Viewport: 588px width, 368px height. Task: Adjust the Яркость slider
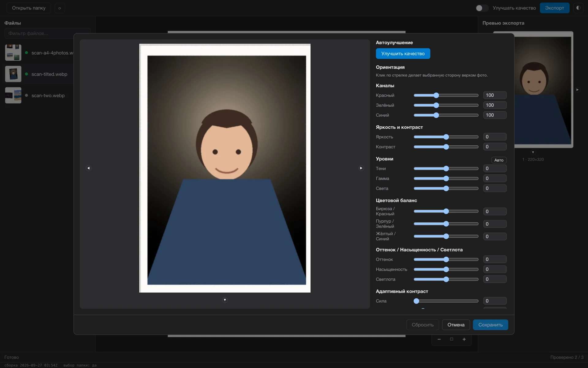point(446,137)
